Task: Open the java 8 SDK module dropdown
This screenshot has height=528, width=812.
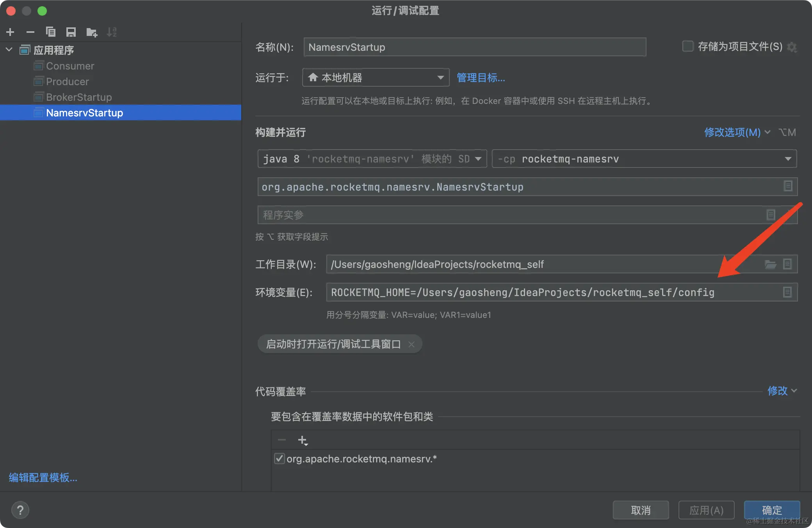Action: (372, 159)
